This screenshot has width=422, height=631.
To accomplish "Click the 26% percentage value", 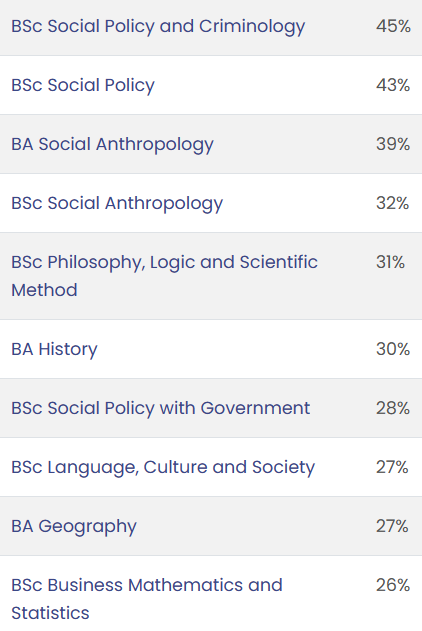I will [x=393, y=585].
